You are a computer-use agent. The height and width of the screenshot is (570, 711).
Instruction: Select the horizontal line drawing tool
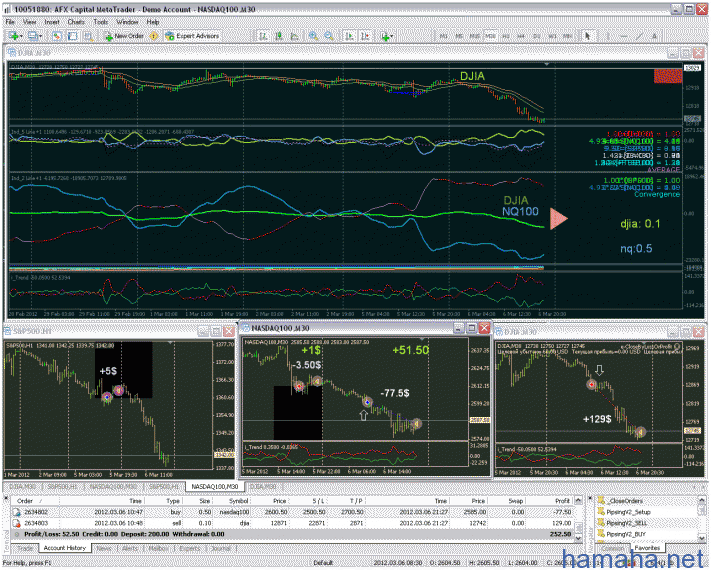click(x=624, y=36)
